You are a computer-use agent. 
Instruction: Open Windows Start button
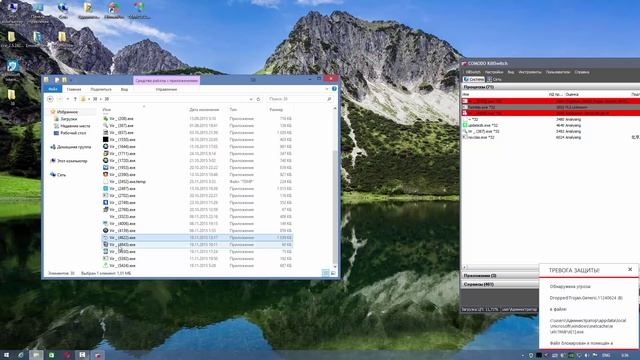tap(6, 355)
